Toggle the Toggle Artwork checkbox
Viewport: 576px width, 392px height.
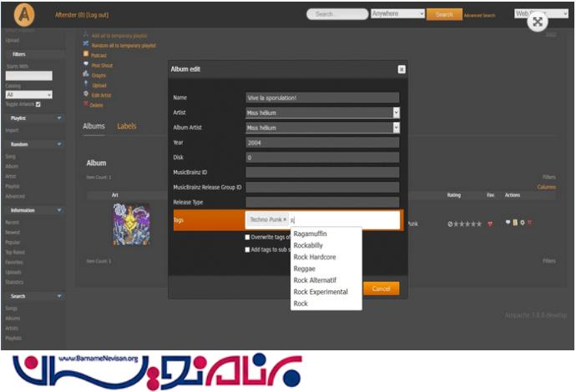[38, 104]
